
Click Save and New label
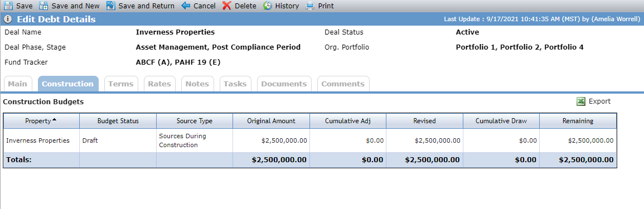(x=76, y=6)
